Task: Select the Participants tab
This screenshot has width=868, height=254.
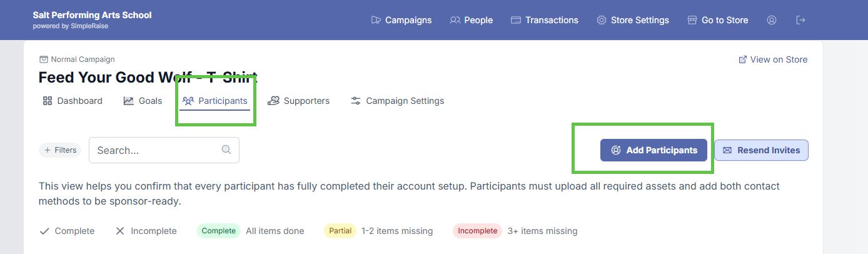Action: (215, 101)
